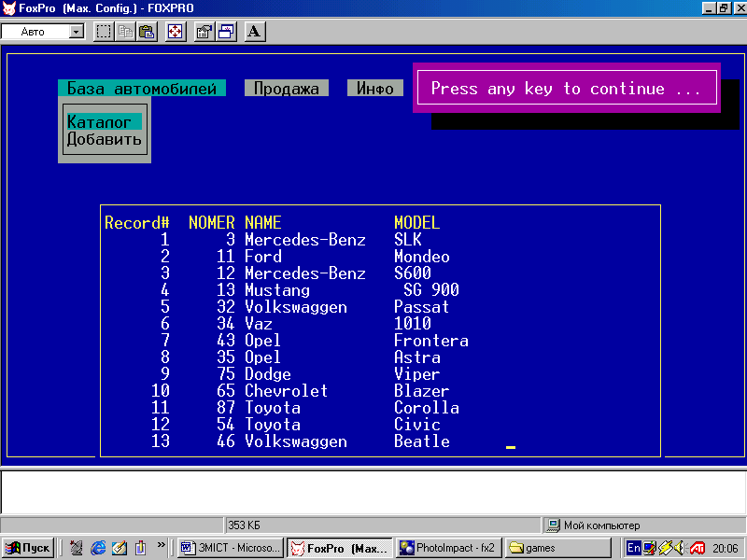Click the Astra model cell
Screen dimensions: 747x560
click(417, 357)
